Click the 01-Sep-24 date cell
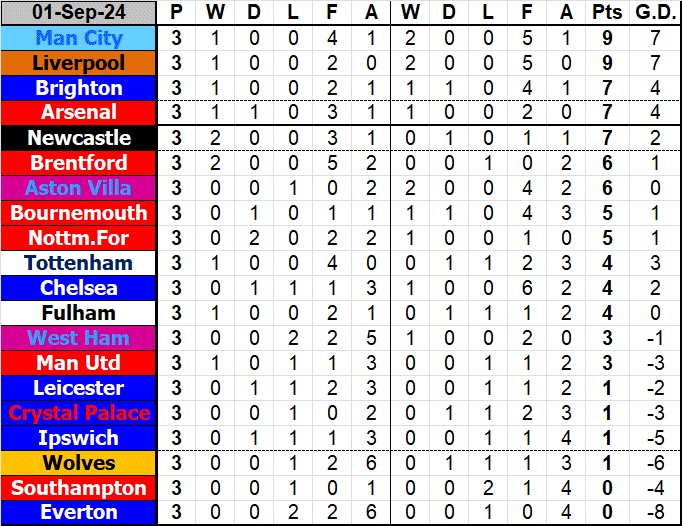 click(79, 13)
